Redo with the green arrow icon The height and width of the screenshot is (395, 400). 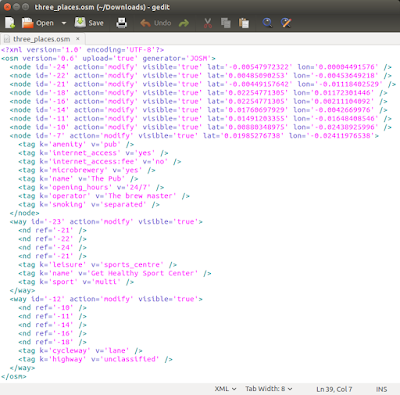tap(184, 23)
